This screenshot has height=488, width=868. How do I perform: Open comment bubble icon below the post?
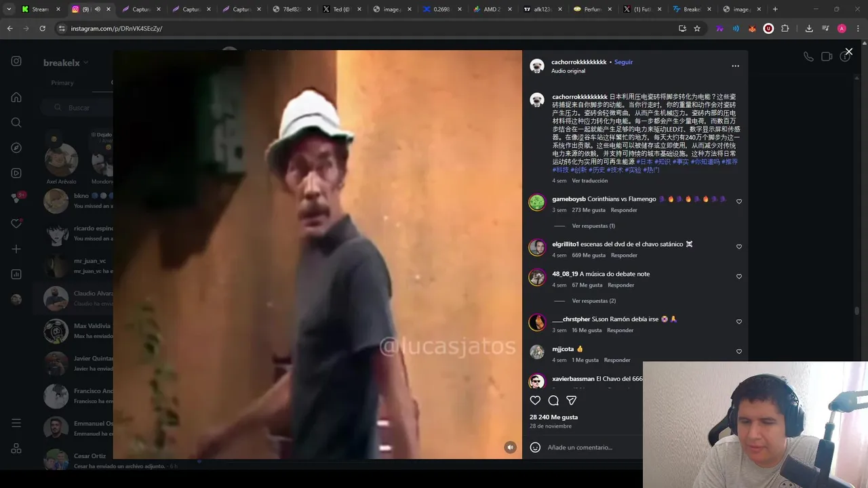coord(553,401)
